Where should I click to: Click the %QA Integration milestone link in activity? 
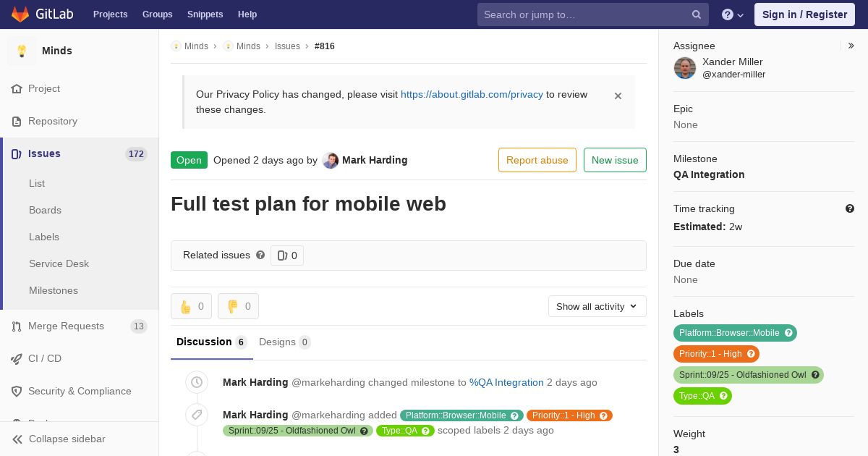[x=506, y=382]
